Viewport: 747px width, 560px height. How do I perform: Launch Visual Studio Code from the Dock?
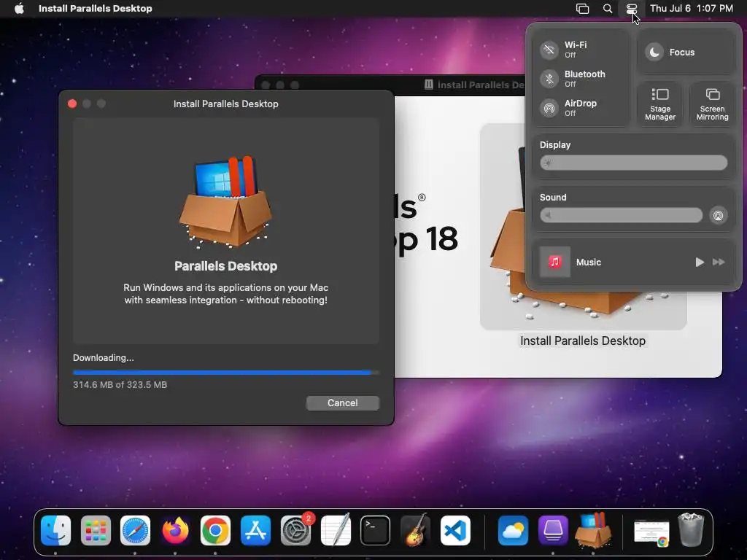tap(455, 531)
